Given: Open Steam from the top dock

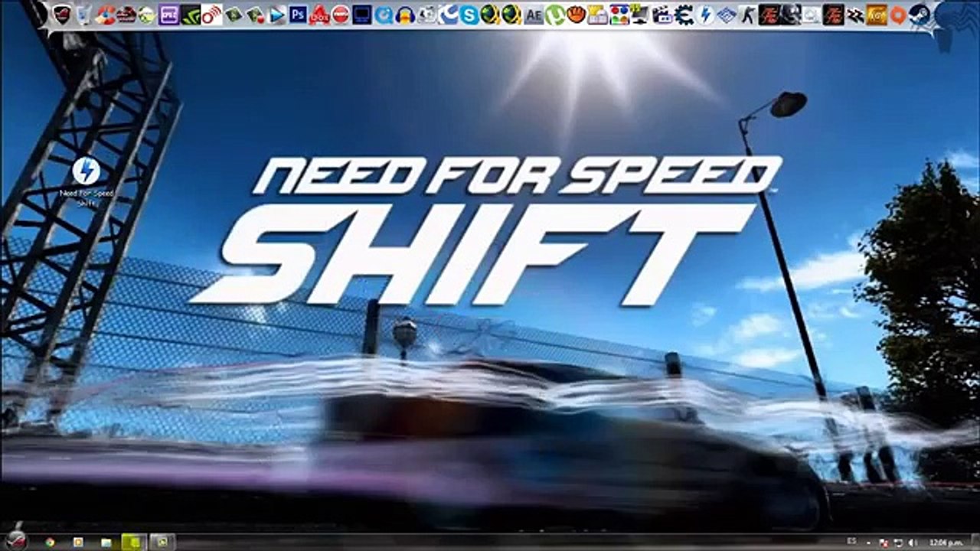Looking at the screenshot, I should (920, 15).
